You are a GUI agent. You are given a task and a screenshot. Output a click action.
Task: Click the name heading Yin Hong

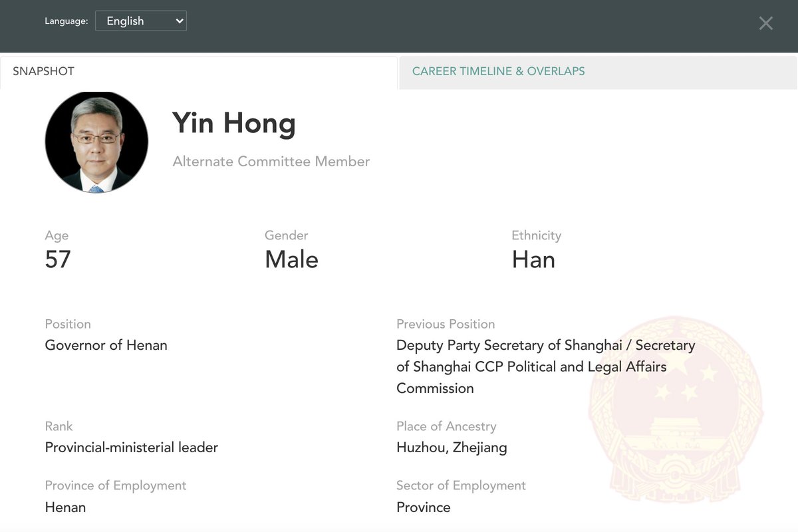234,123
